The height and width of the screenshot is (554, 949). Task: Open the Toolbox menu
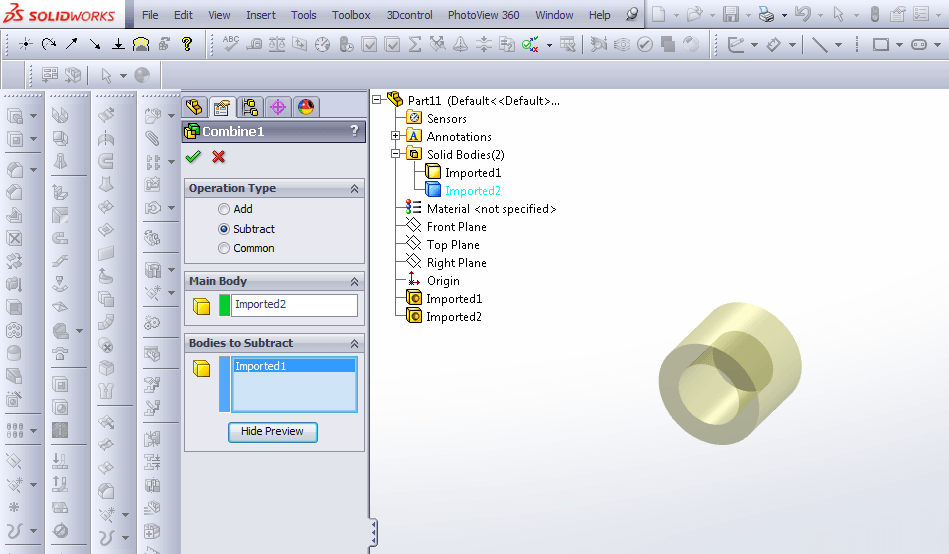point(351,15)
